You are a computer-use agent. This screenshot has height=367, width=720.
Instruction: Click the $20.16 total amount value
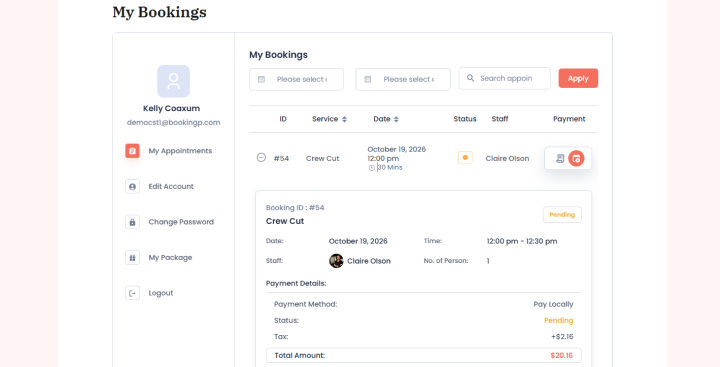[x=562, y=356]
